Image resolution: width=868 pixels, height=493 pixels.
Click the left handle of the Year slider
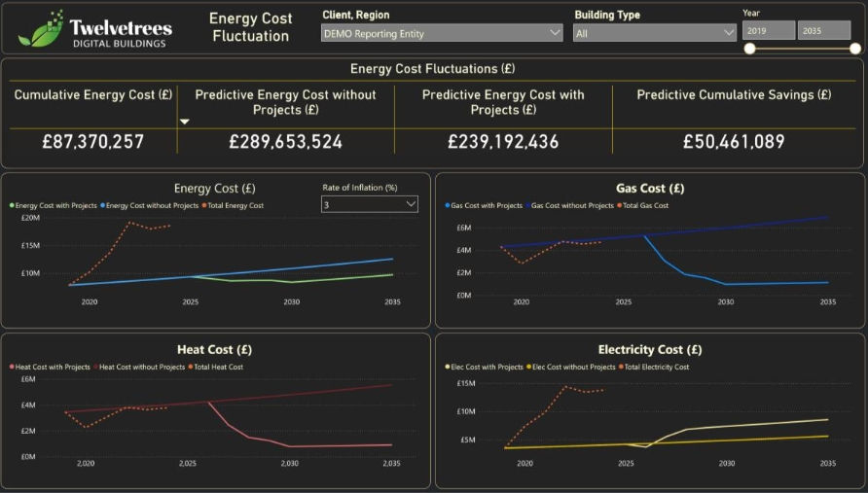click(749, 49)
